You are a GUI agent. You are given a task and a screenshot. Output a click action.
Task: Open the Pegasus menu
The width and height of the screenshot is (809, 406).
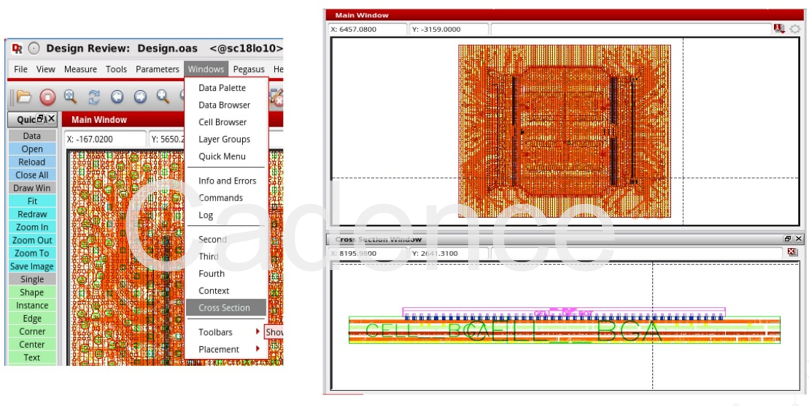(249, 69)
